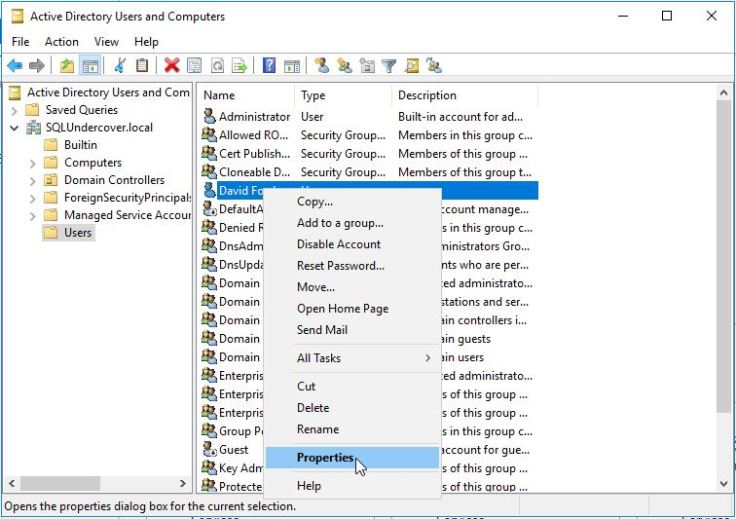Click the Export List toolbar icon
Screen dimensions: 736x519
tap(239, 66)
